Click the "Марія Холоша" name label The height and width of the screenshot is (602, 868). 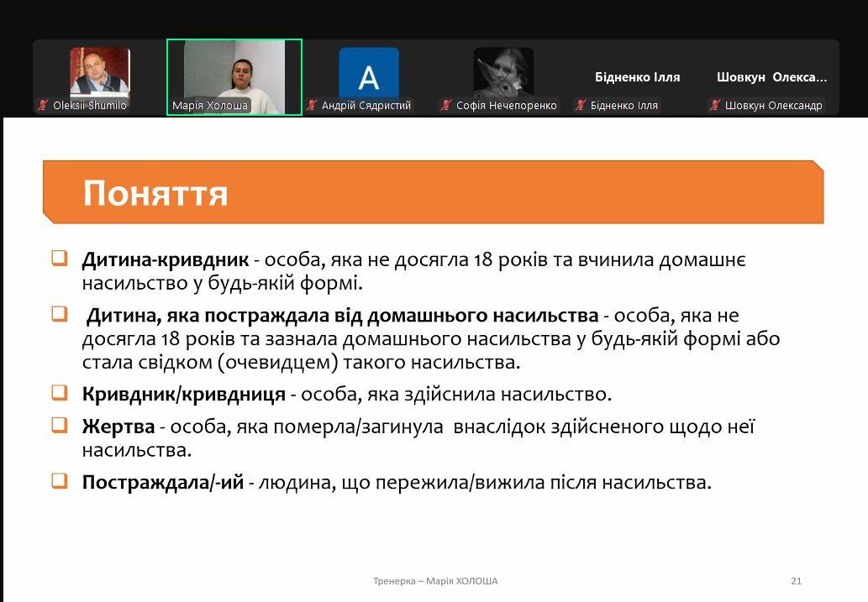click(x=210, y=106)
